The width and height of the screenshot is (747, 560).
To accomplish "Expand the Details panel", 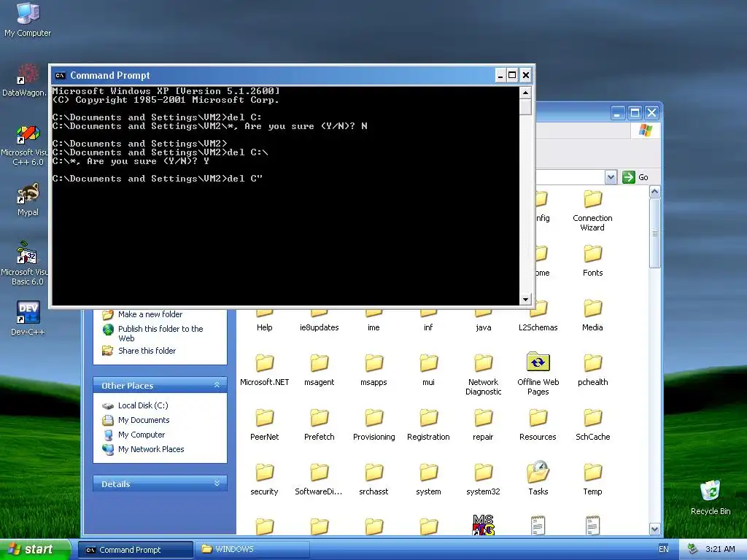I will coord(217,483).
